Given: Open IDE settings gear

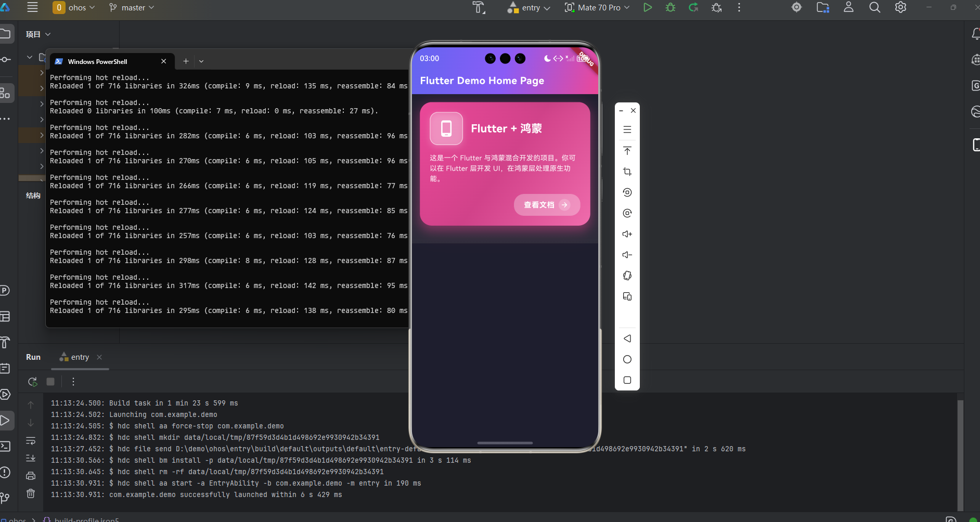Looking at the screenshot, I should pos(901,7).
